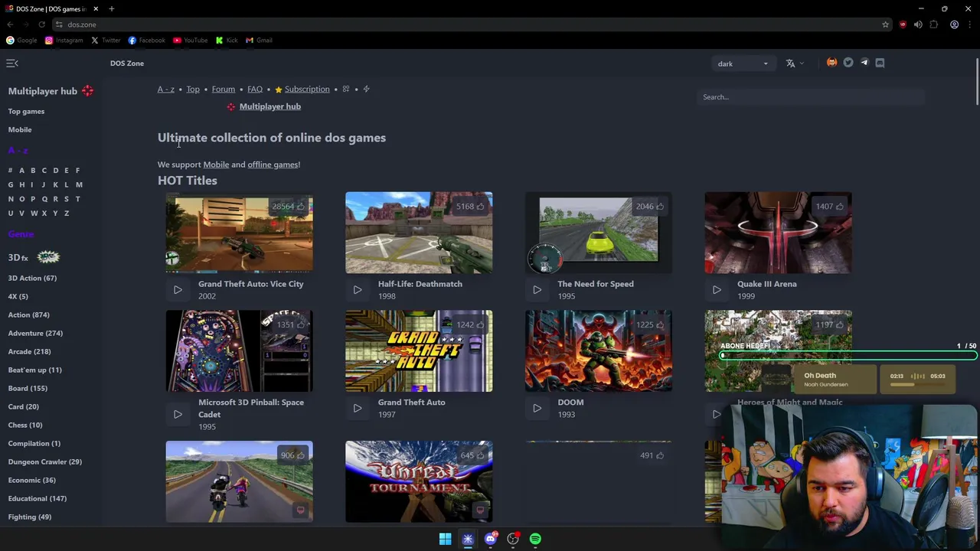The image size is (980, 551).
Task: Play Microsoft 3D Pinball: Space Cadet
Action: coord(178,414)
